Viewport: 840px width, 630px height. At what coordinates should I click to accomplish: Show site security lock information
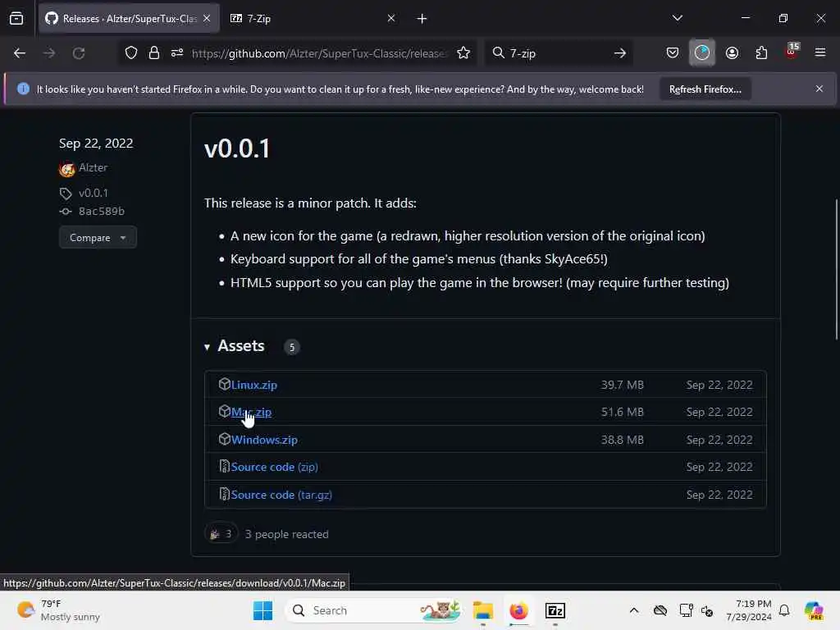[x=153, y=53]
